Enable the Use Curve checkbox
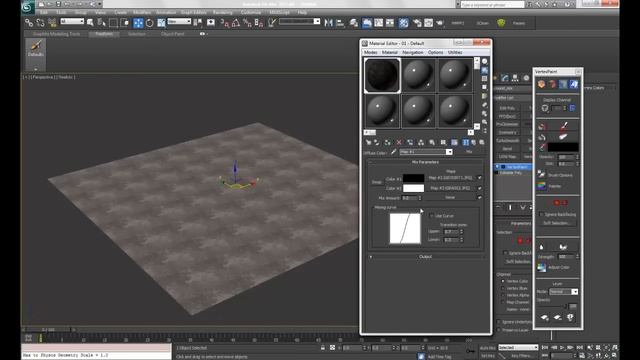Screen dimensions: 640x360 tap(431, 216)
